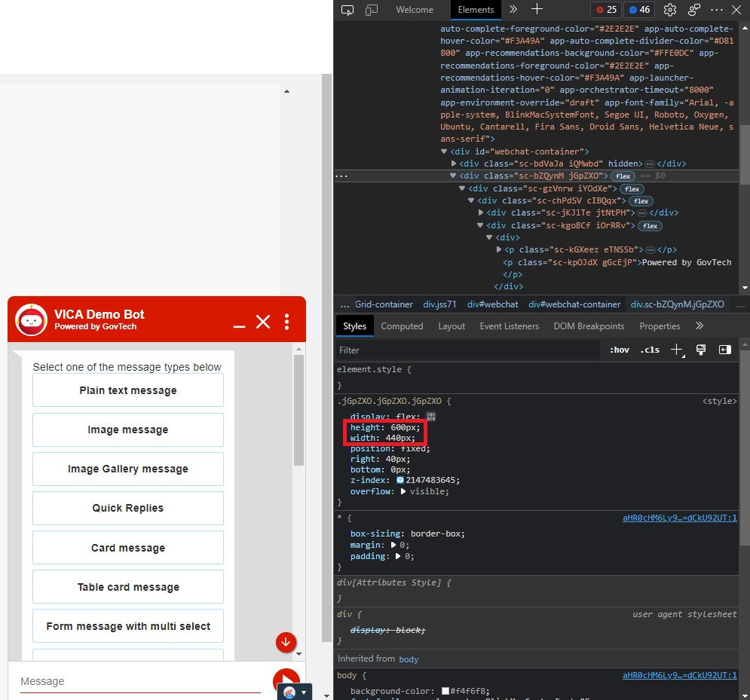750x700 pixels.
Task: Open the 46 issues counter
Action: click(639, 10)
